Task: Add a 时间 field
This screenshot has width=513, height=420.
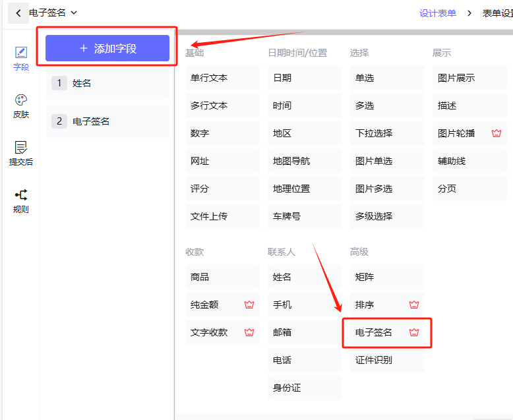Action: click(x=305, y=105)
